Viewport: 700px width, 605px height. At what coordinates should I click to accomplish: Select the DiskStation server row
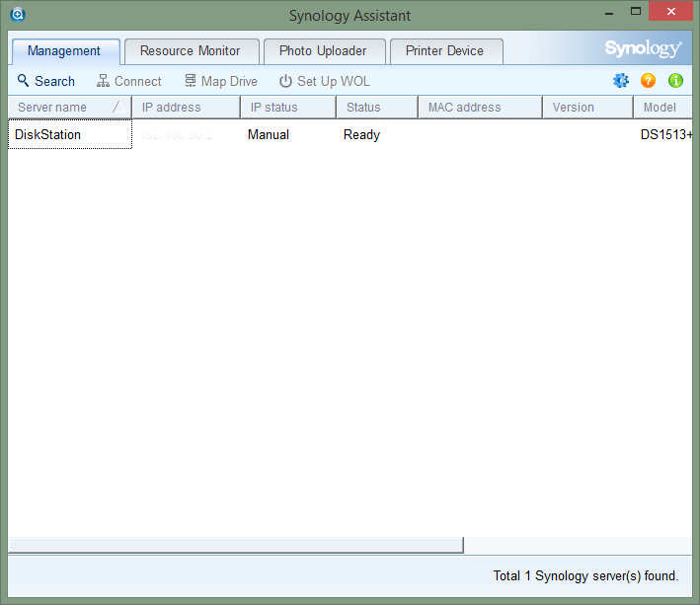coord(350,134)
